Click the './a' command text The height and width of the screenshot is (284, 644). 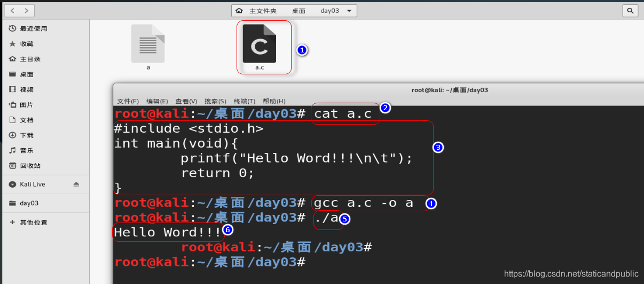pos(326,218)
